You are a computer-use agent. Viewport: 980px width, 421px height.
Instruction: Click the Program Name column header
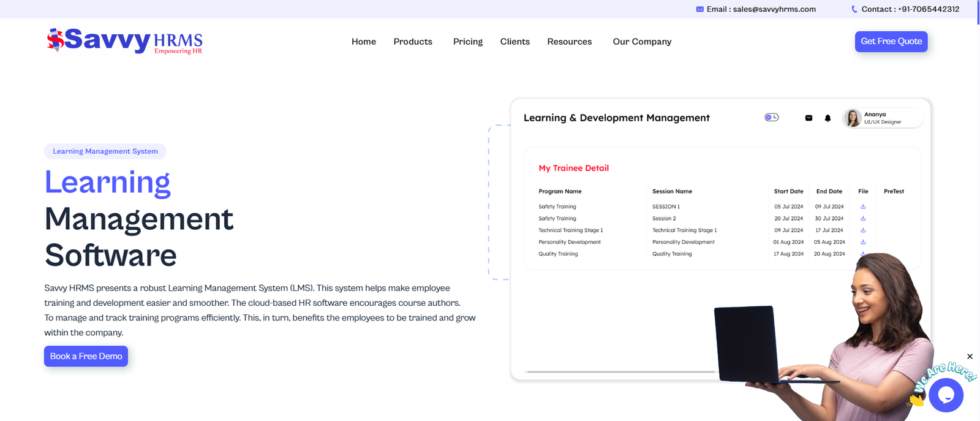click(560, 191)
